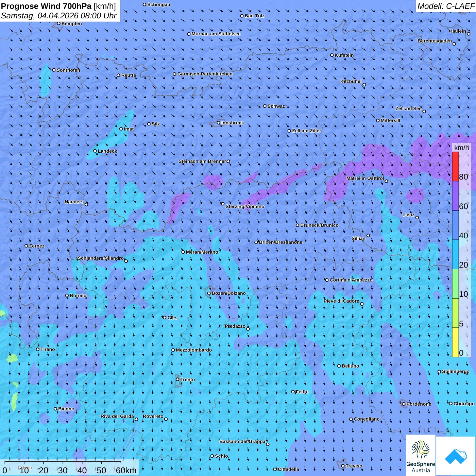Click the yellow 0-5 km/h legend color
The width and height of the screenshot is (476, 476).
coord(455,342)
